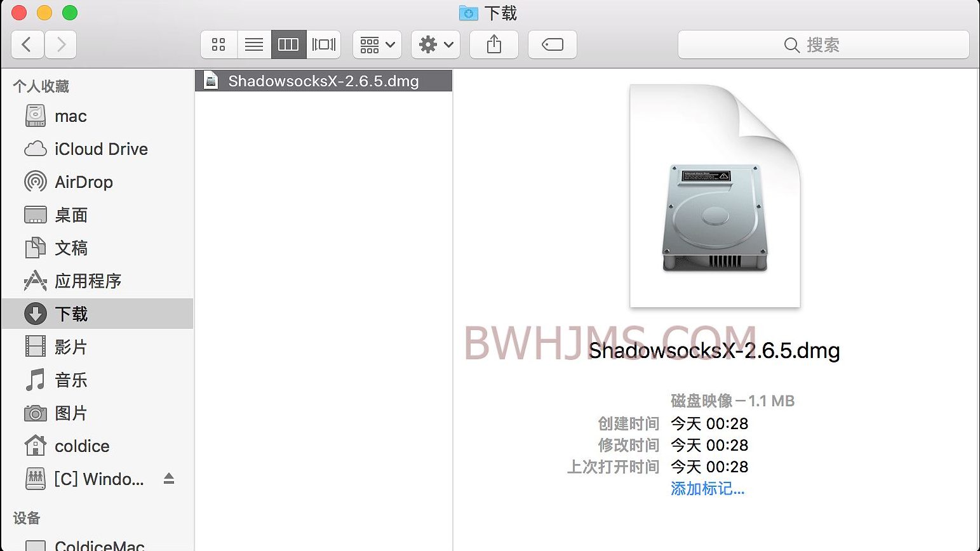This screenshot has height=551, width=980.
Task: Open the item arrangement dropdown
Action: [x=377, y=44]
